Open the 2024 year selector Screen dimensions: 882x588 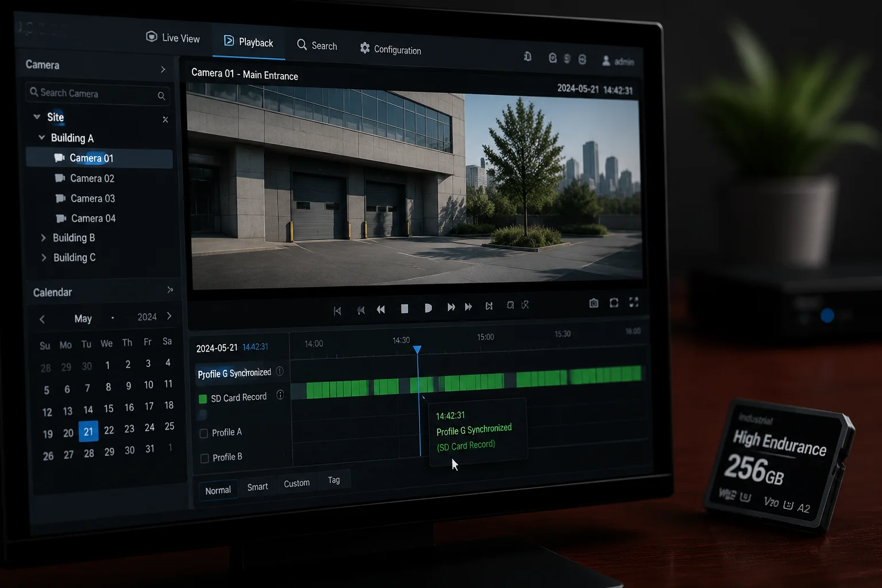tap(147, 317)
